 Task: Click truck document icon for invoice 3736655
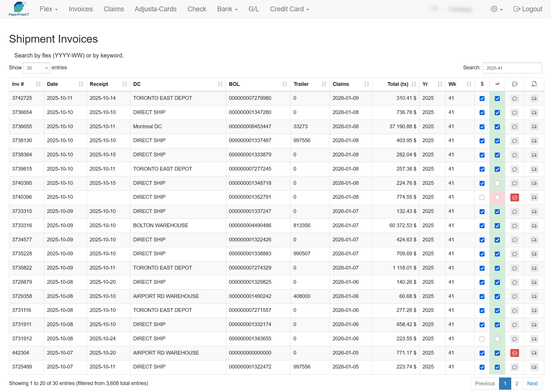pyautogui.click(x=534, y=127)
